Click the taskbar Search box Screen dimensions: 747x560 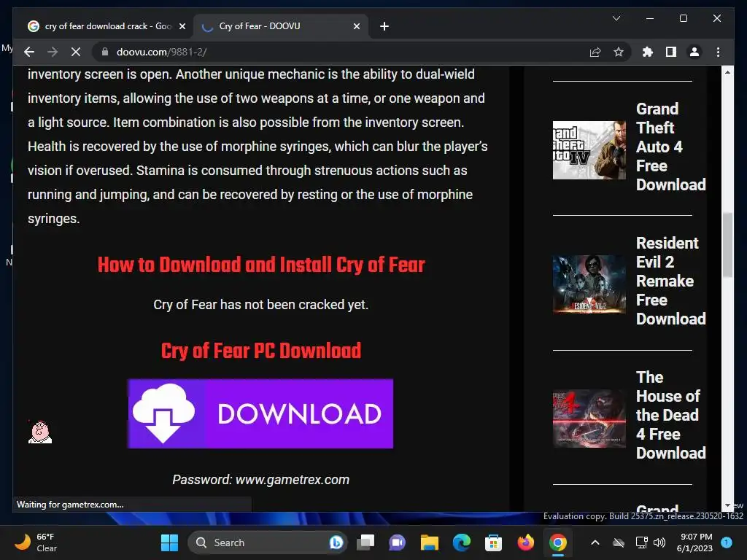coord(268,542)
